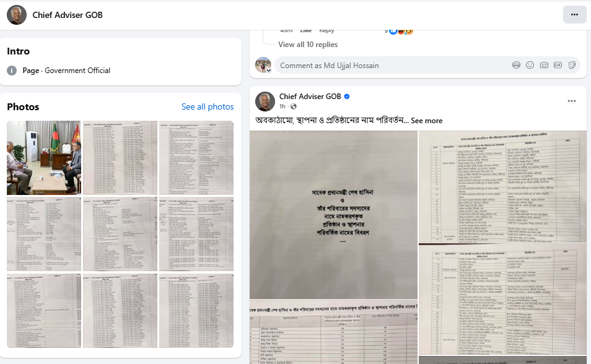591x364 pixels.
Task: Open See all photos link
Action: point(208,106)
